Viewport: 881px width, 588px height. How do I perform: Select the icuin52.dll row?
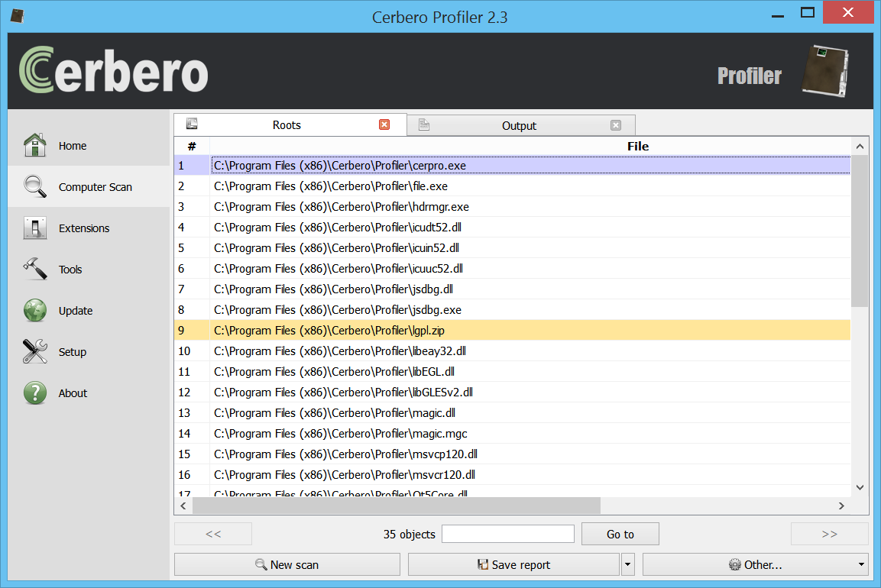(x=513, y=247)
